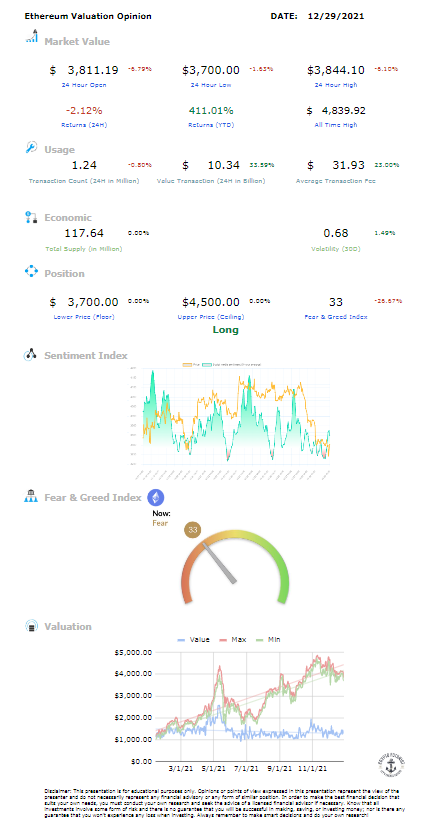
Task: Click the Long position recommendation text
Action: [x=226, y=330]
